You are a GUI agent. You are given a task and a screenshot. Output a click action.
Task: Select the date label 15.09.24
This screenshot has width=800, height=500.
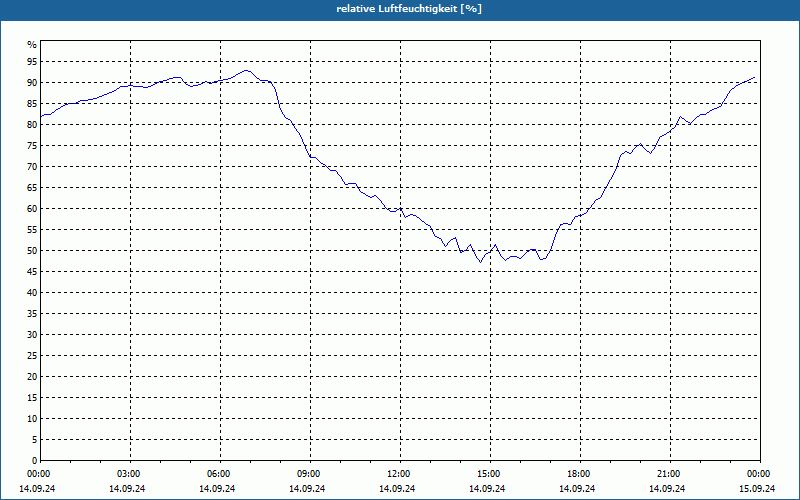757,489
